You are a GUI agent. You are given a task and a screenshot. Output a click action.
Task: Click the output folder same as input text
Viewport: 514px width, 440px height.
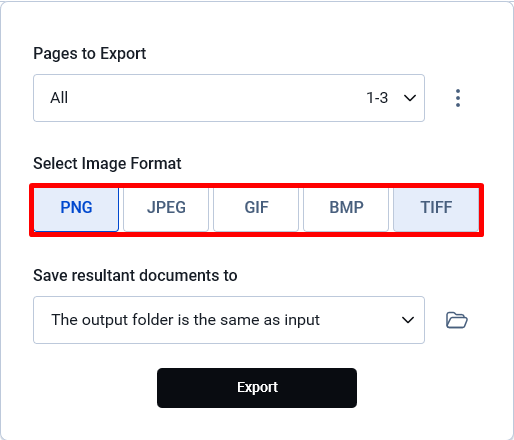pyautogui.click(x=185, y=320)
